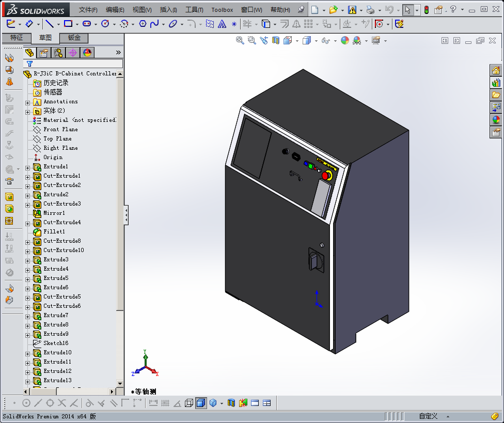
Task: Open the 插入(I) menu
Action: (168, 10)
